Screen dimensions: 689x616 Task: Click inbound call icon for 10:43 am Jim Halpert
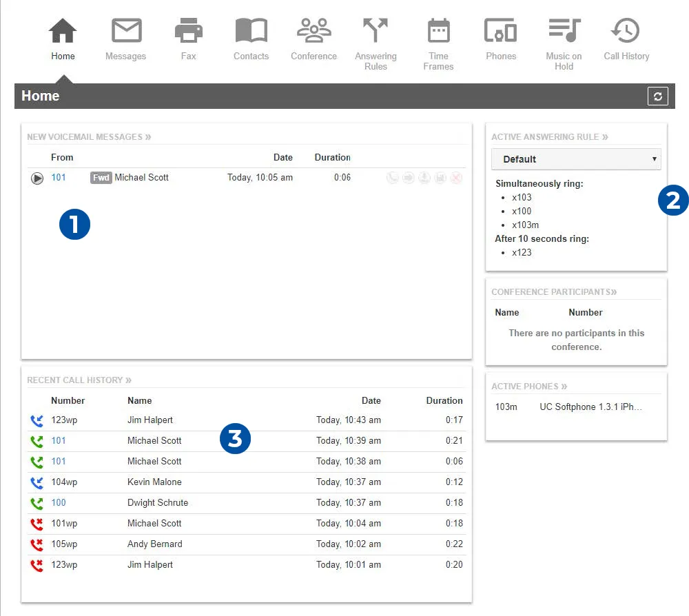[x=37, y=420]
